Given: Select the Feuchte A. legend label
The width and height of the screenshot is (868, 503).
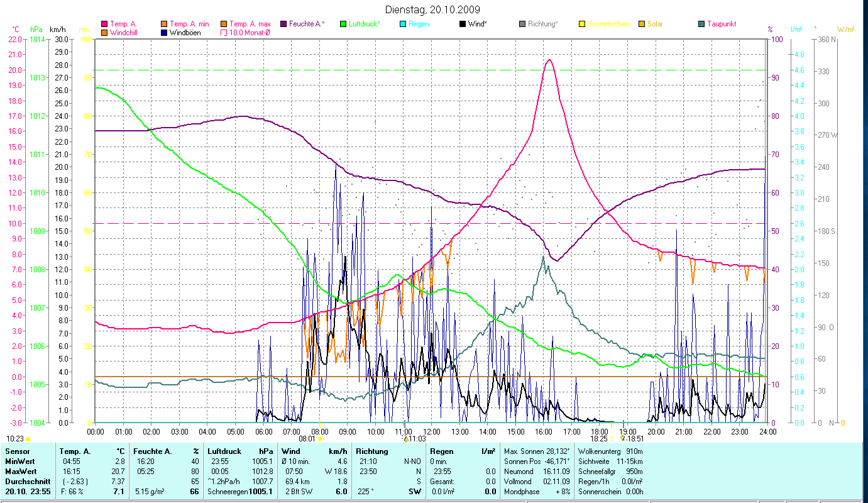Looking at the screenshot, I should 308,24.
